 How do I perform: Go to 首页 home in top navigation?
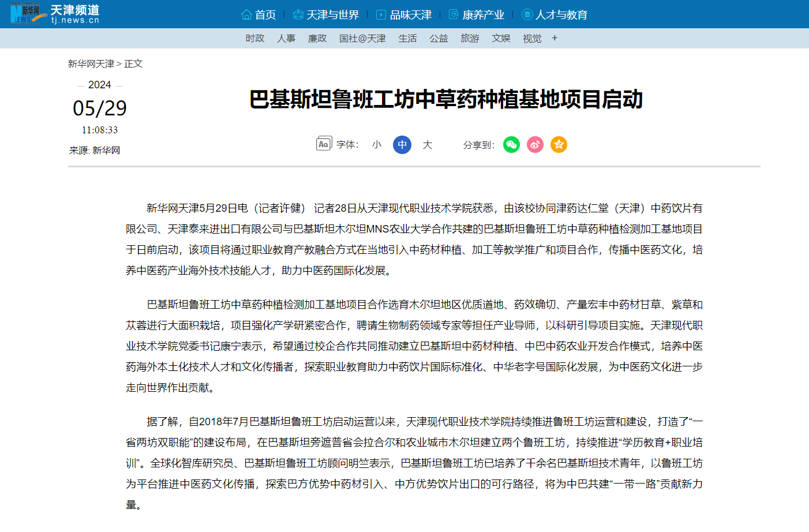[259, 14]
